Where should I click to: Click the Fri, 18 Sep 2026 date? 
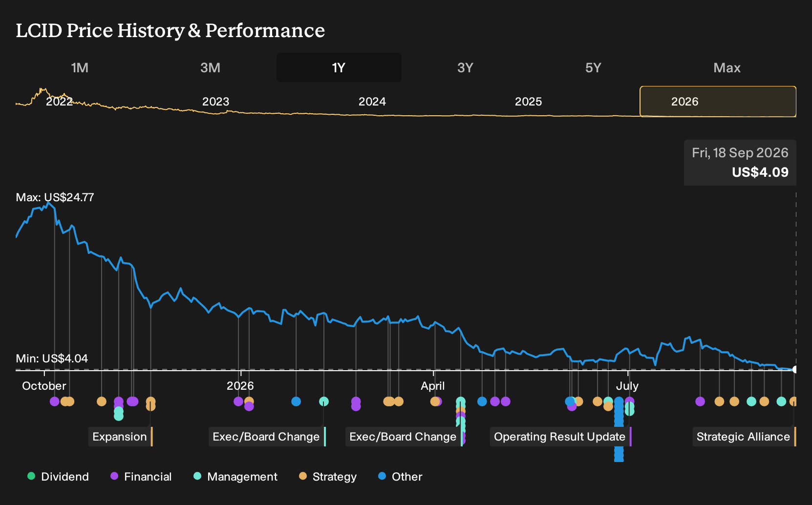click(740, 153)
